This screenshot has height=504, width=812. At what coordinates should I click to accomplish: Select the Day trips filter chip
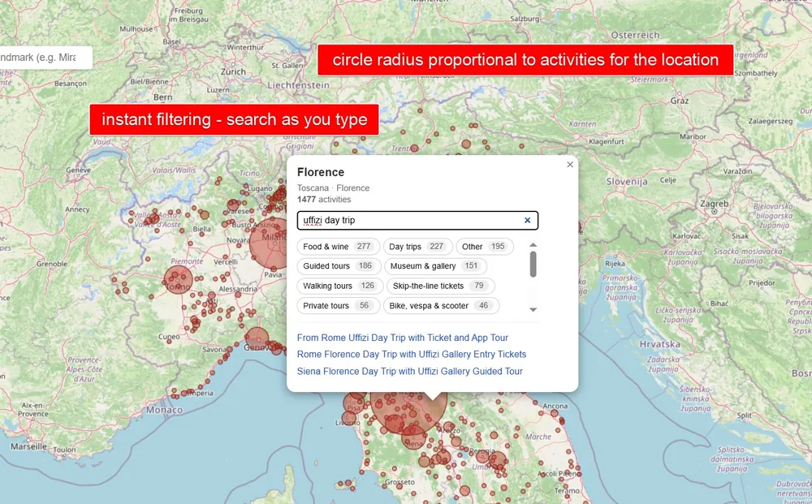418,247
